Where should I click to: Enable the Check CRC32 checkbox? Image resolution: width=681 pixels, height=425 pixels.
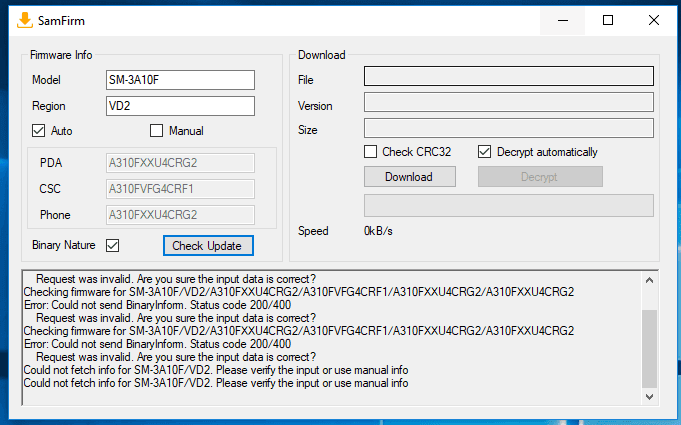[370, 152]
